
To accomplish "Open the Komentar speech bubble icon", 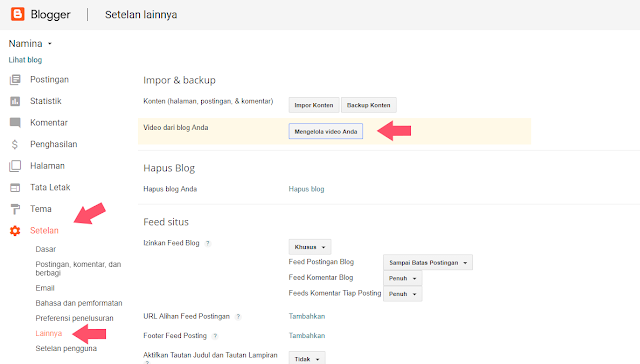I will 15,123.
